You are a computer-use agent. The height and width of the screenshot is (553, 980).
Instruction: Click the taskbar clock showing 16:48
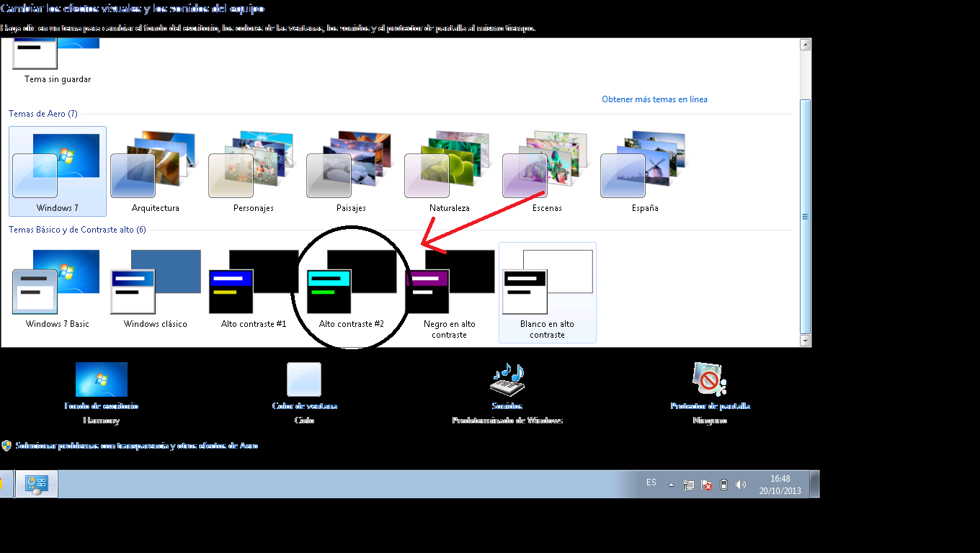pyautogui.click(x=780, y=484)
